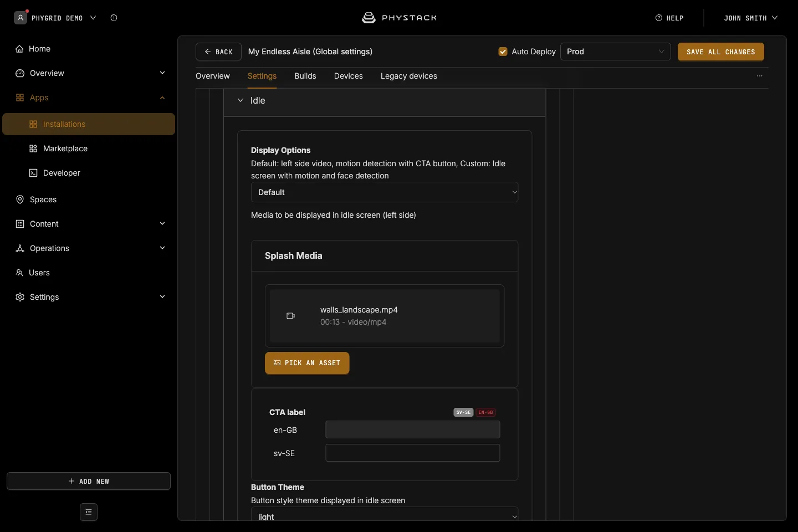Viewport: 798px width, 532px height.
Task: Click the Installations icon in the sidebar
Action: tap(33, 124)
